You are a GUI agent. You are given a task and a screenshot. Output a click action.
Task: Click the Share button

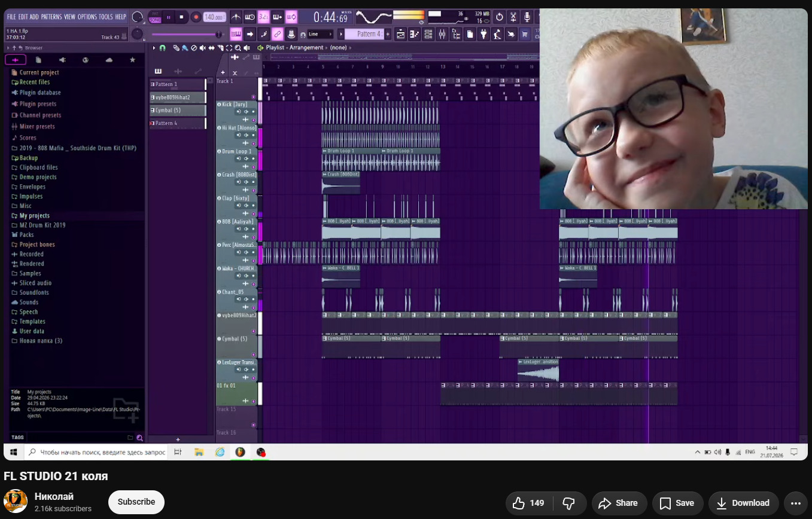coord(619,503)
